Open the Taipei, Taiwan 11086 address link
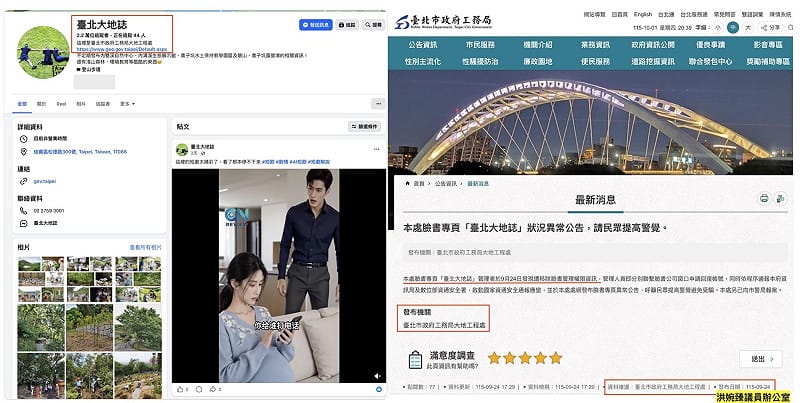The width and height of the screenshot is (800, 403). point(81,152)
